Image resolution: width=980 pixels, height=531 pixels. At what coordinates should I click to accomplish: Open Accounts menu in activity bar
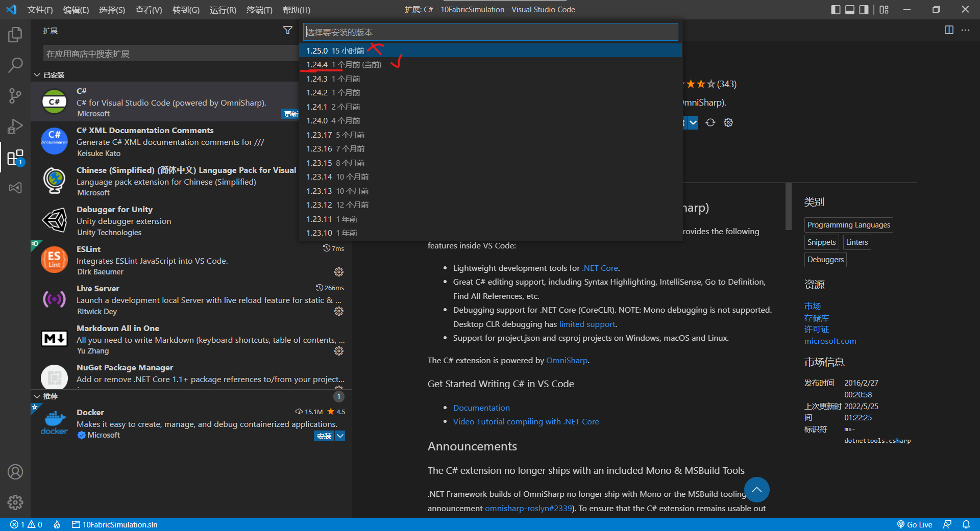tap(15, 472)
